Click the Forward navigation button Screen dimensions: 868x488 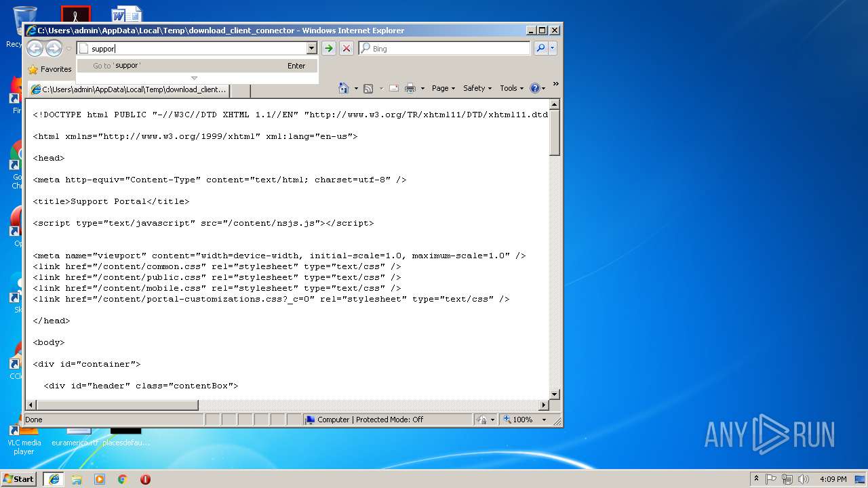click(54, 48)
